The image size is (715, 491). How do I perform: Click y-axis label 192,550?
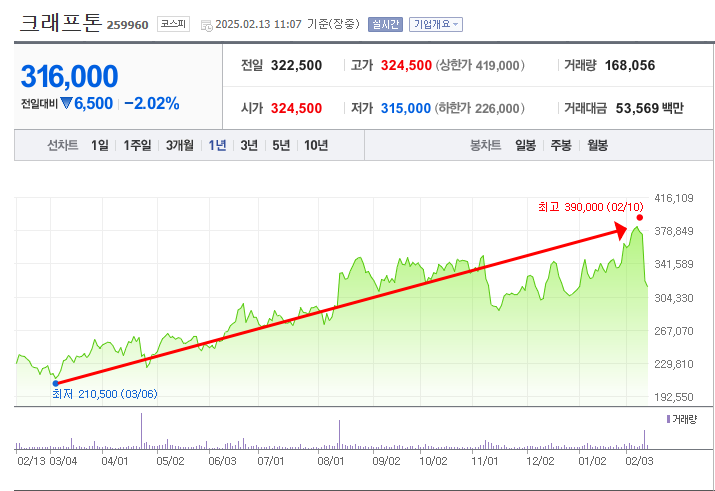tap(674, 397)
